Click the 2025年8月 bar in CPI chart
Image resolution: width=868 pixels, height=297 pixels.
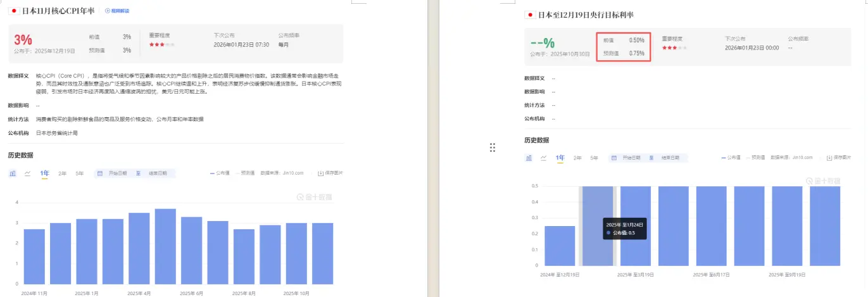tap(244, 256)
